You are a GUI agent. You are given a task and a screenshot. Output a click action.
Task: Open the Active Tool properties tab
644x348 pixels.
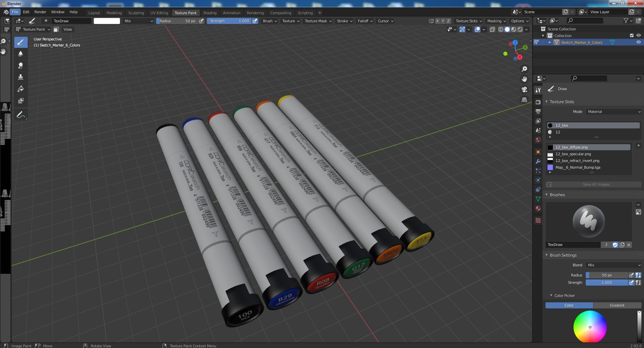(538, 90)
